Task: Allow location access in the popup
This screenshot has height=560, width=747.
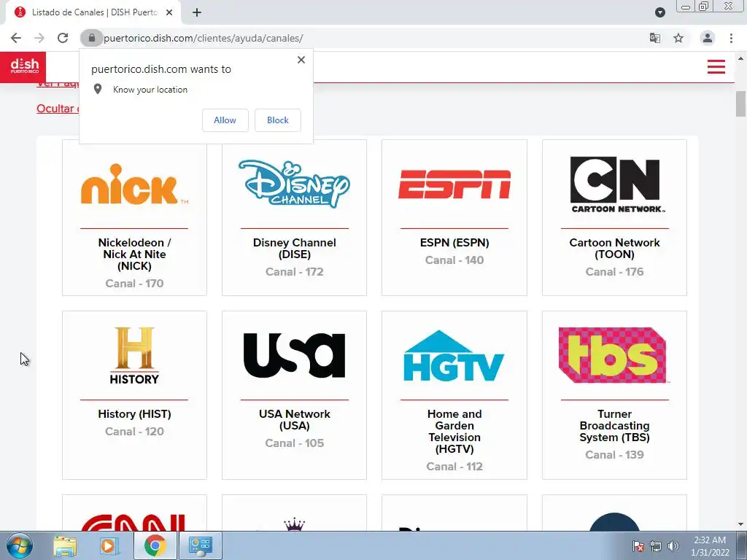Action: click(225, 120)
